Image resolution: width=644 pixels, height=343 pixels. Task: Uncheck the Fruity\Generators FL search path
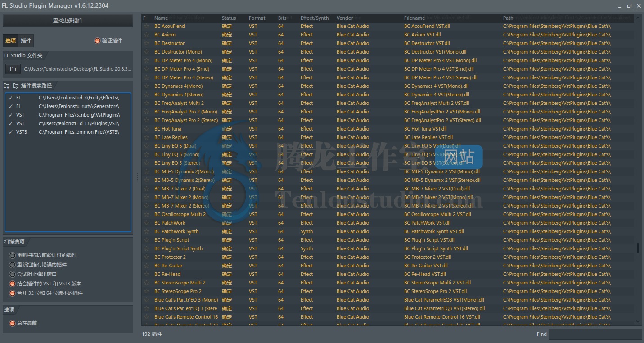(x=10, y=106)
